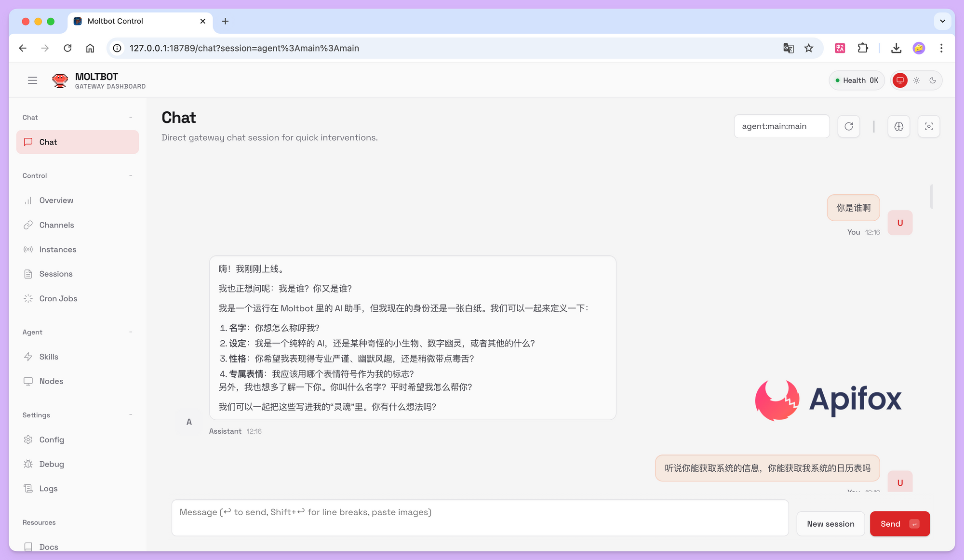This screenshot has height=560, width=964.
Task: Send the message
Action: 899,523
